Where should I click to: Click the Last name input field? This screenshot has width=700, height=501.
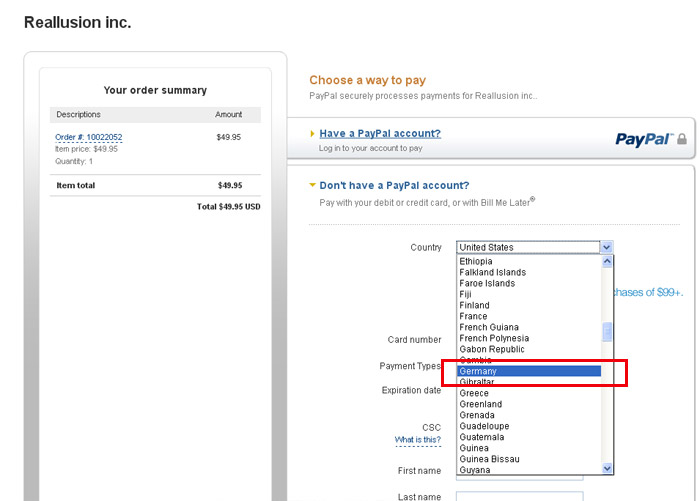pyautogui.click(x=519, y=496)
